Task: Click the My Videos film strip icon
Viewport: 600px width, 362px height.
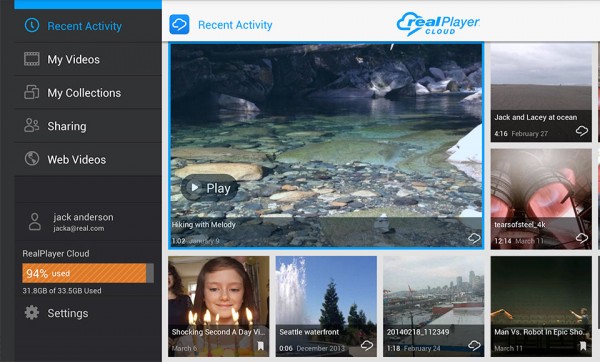Action: (32, 59)
